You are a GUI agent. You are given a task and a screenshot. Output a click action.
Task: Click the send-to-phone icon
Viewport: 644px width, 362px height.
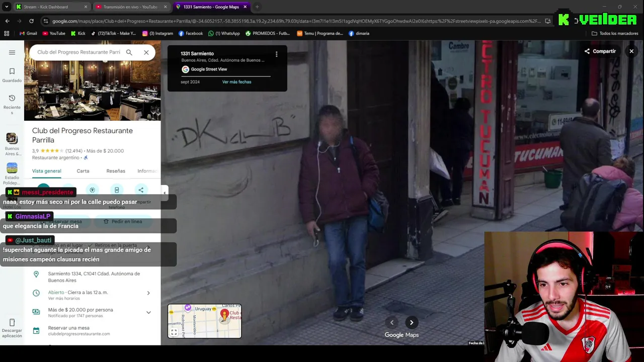[x=117, y=190]
